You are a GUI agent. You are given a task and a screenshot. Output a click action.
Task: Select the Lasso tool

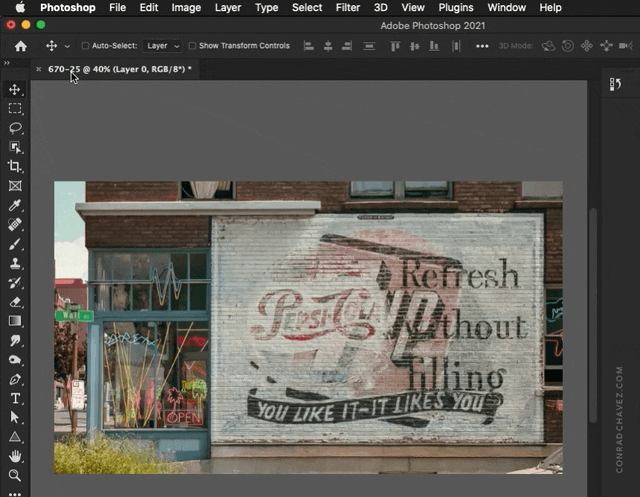click(x=15, y=128)
